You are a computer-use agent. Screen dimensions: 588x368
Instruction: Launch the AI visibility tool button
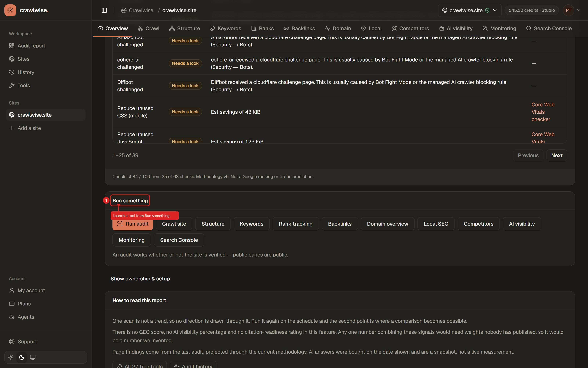tap(522, 224)
